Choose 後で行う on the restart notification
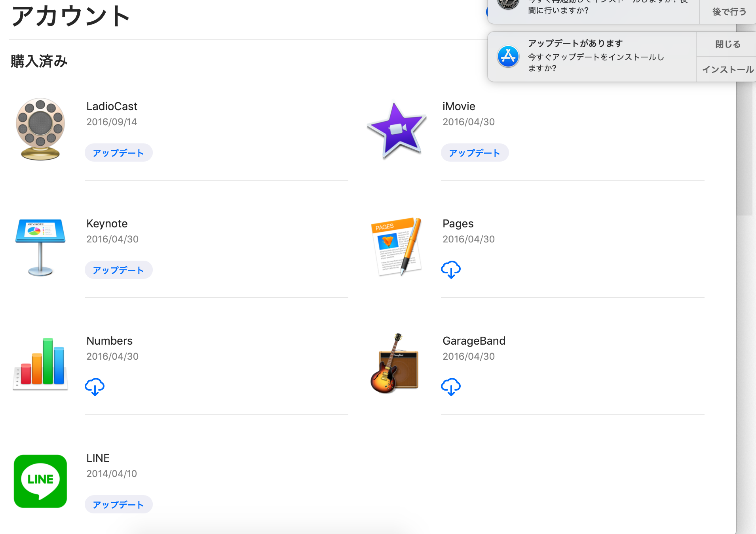 pyautogui.click(x=729, y=12)
